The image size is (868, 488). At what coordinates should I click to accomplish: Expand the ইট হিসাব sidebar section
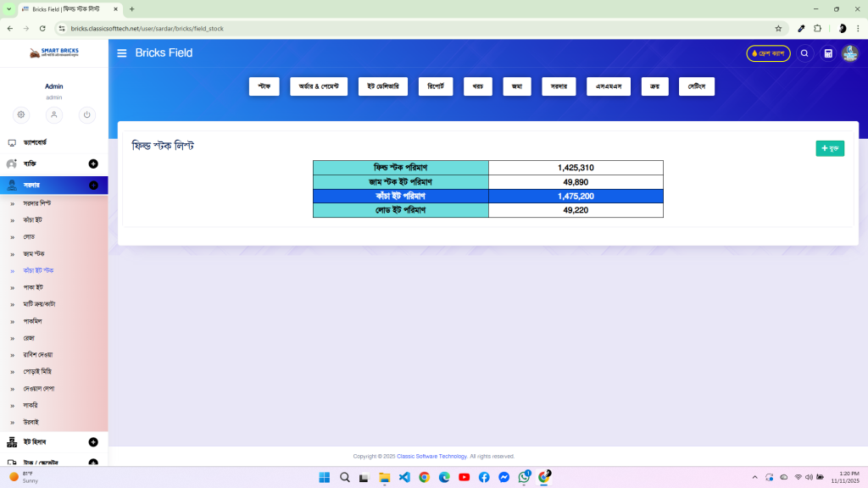[92, 441]
